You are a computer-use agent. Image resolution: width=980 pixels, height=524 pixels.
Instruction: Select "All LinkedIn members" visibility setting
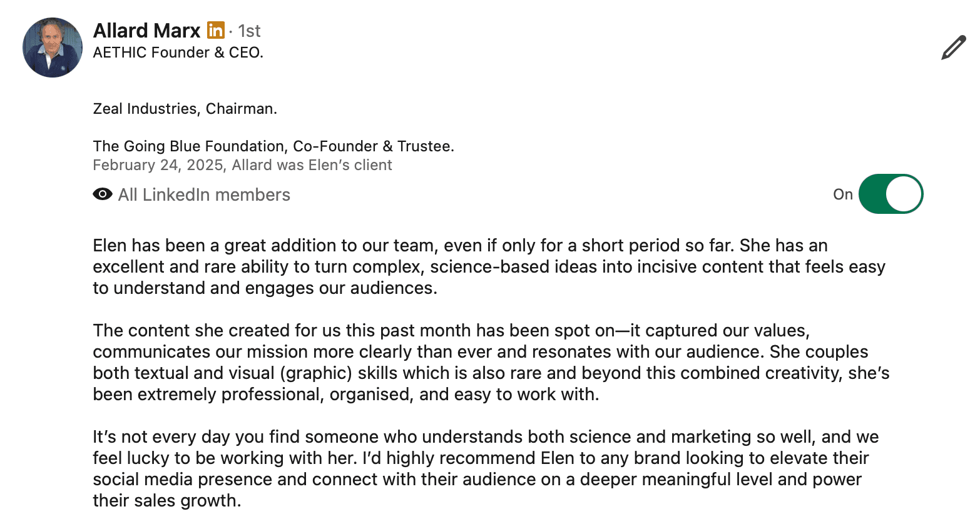point(204,194)
